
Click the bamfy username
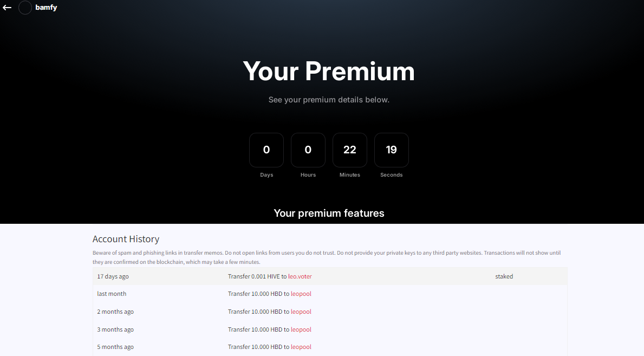[x=46, y=8]
